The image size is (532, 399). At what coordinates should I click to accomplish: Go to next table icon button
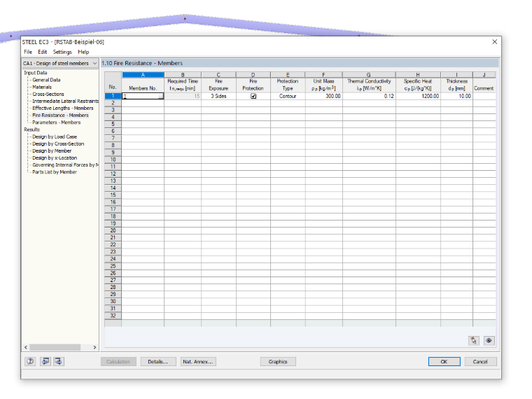tap(58, 361)
